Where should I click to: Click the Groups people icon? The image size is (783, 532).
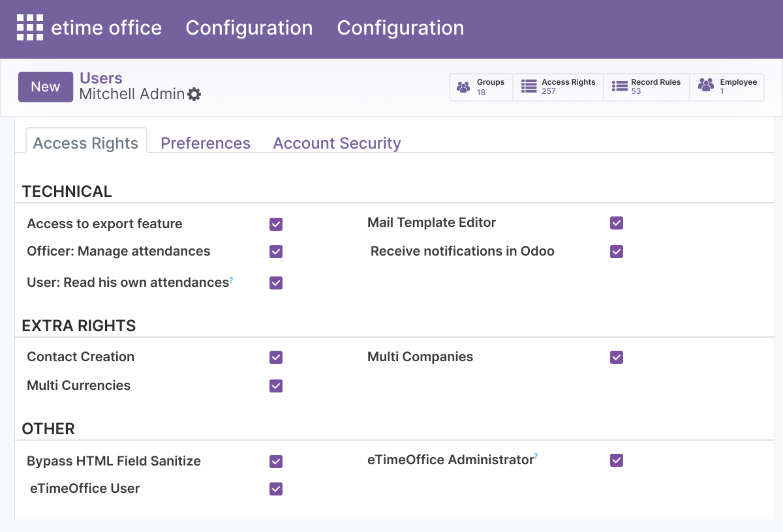click(x=463, y=87)
